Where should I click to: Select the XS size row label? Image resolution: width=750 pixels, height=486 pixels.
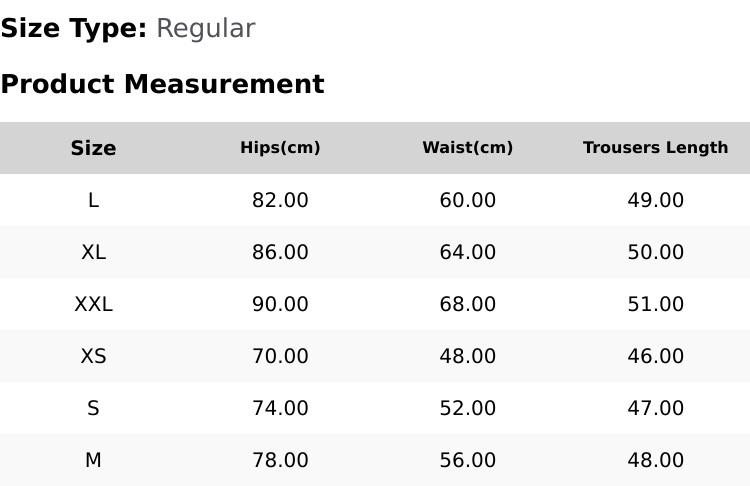(x=93, y=356)
